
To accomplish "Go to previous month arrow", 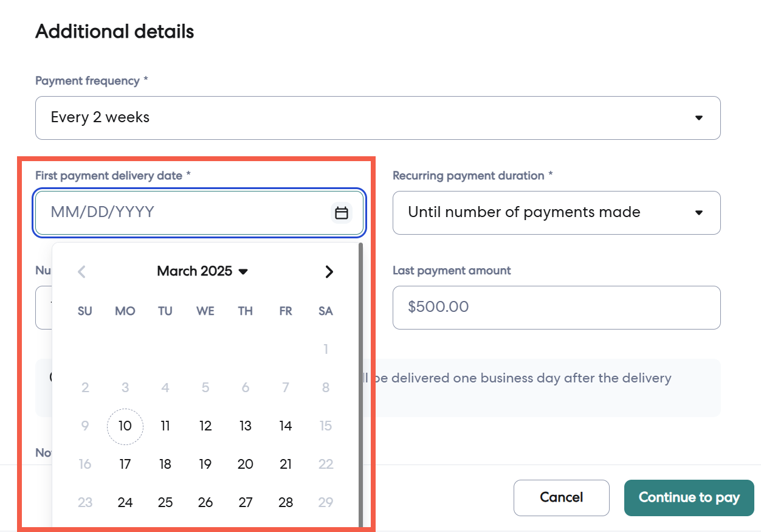I will [82, 272].
